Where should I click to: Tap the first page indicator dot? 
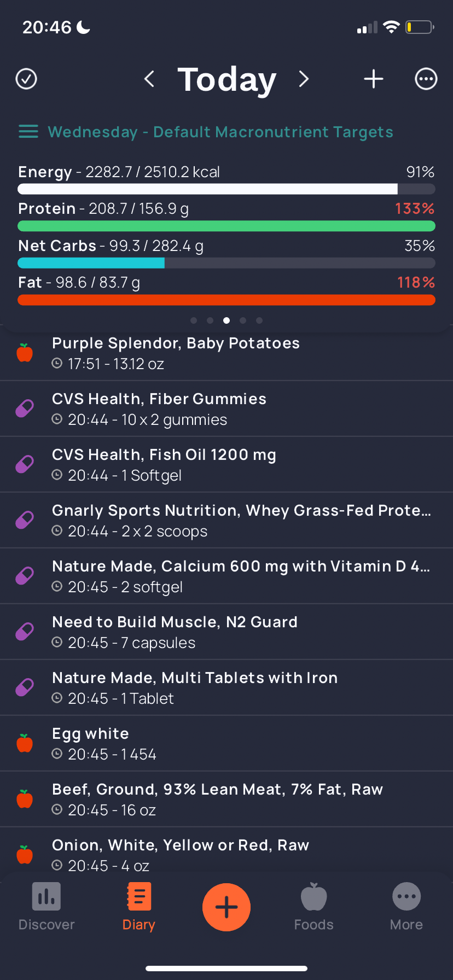click(194, 320)
